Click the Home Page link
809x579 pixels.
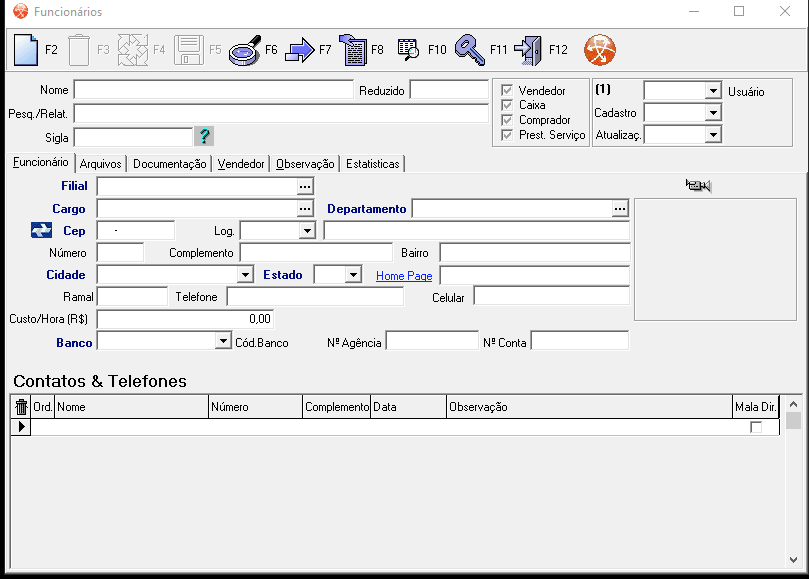click(404, 276)
